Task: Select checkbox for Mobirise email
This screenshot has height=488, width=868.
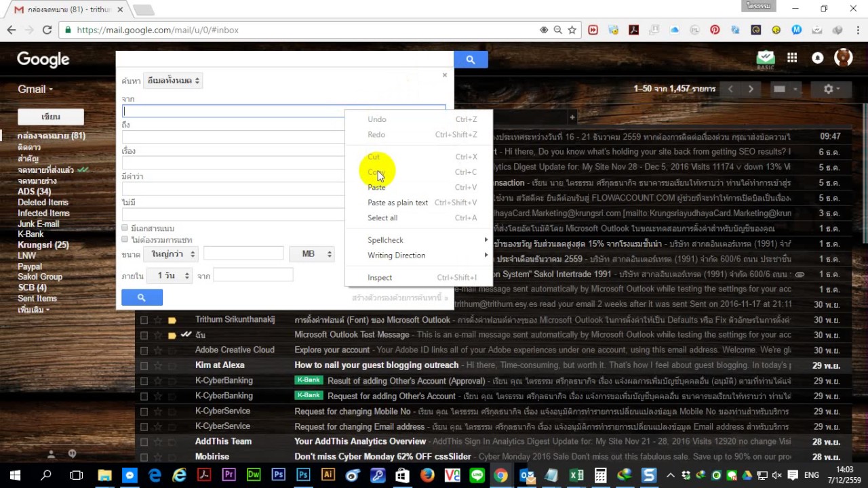Action: (x=144, y=457)
